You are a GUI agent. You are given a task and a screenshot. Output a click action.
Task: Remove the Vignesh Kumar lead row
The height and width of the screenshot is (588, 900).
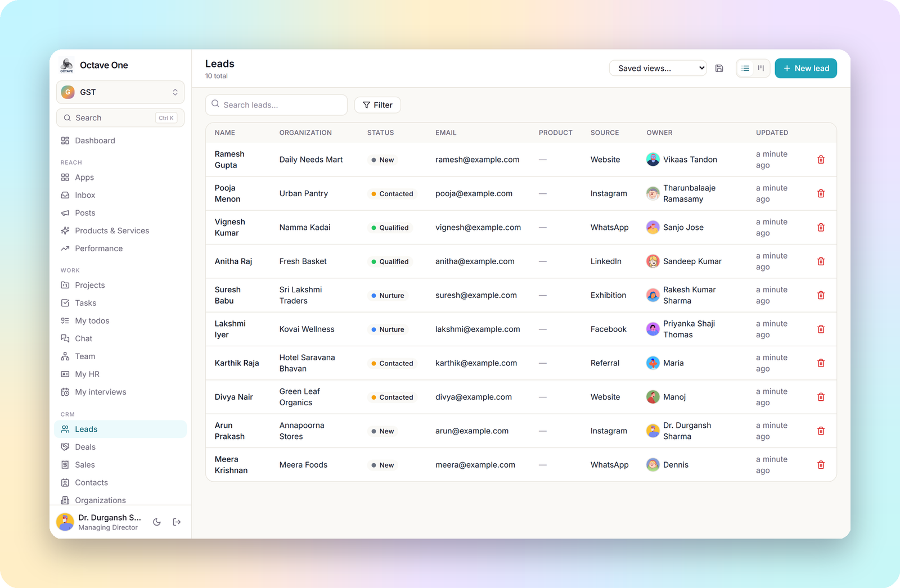(x=821, y=228)
